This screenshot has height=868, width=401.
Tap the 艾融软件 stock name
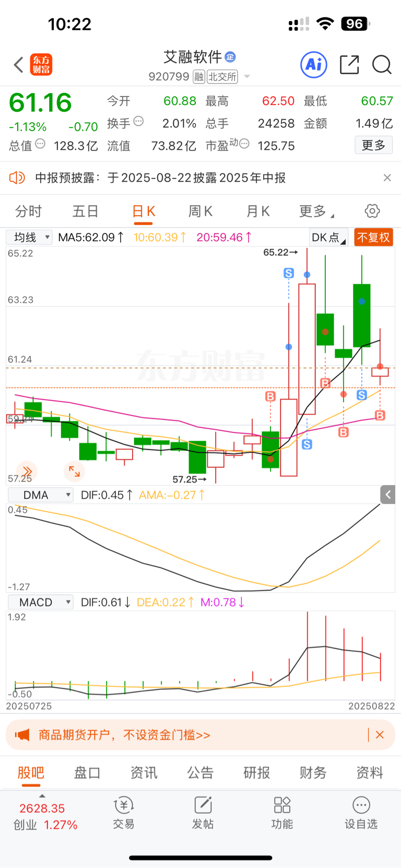[193, 56]
